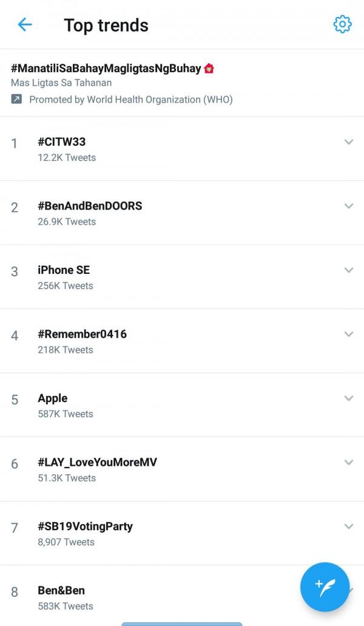Tap the compose tweet floating button

[325, 587]
